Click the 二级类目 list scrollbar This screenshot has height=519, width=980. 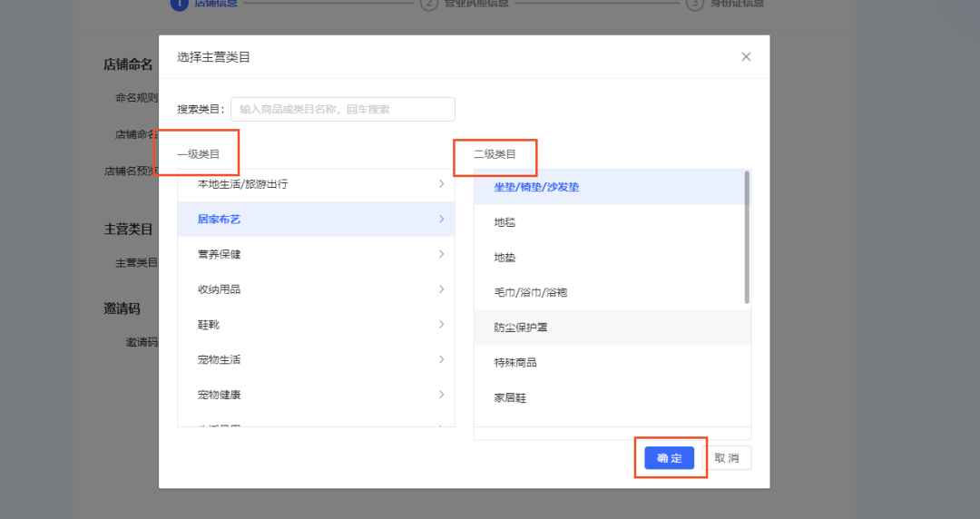747,238
